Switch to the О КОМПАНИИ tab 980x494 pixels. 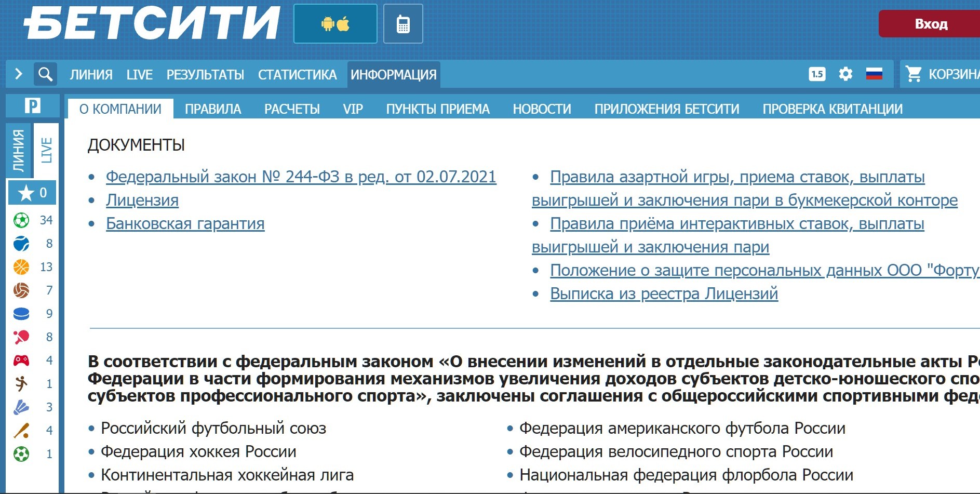coord(120,109)
